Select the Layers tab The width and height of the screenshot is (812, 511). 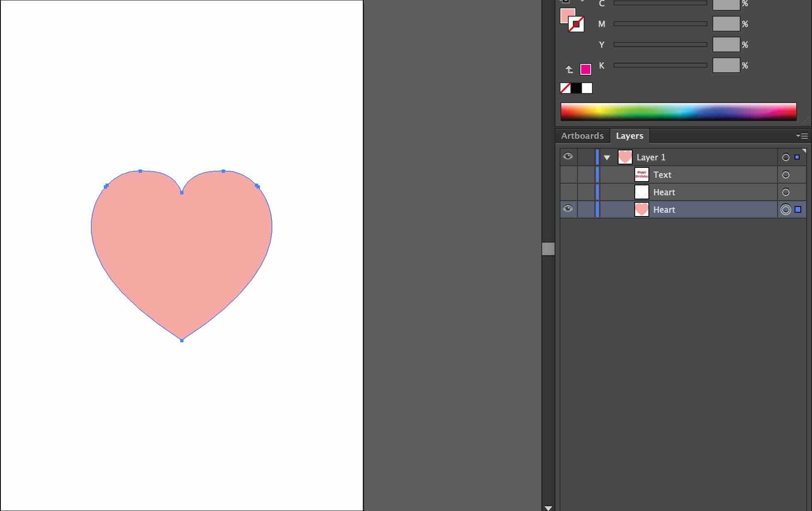tap(629, 136)
